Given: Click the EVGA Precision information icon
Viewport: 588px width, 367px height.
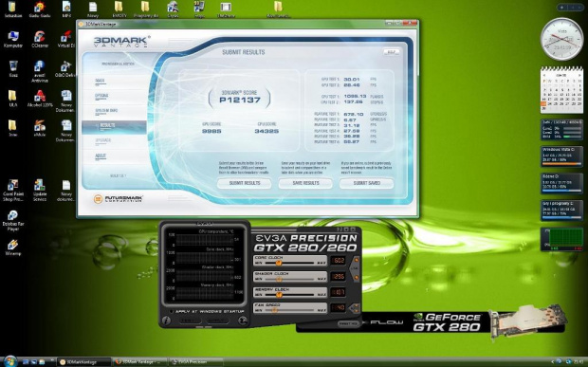Looking at the screenshot, I should 166,321.
